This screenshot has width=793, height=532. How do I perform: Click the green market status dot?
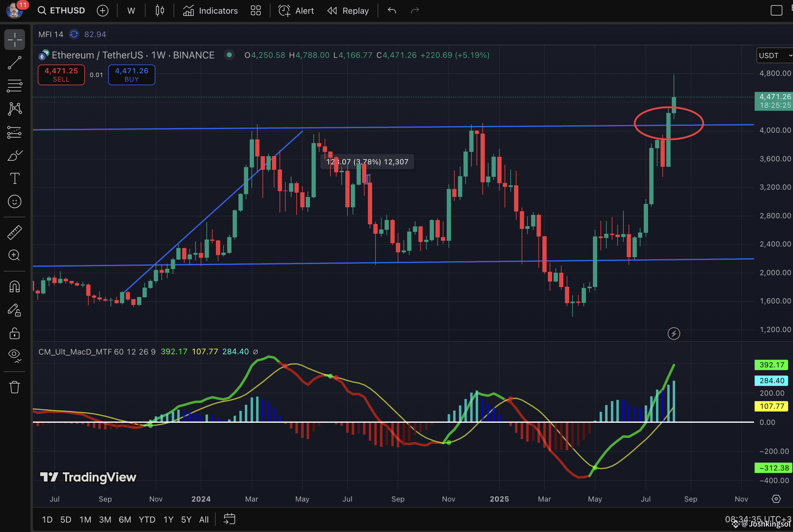coord(230,55)
